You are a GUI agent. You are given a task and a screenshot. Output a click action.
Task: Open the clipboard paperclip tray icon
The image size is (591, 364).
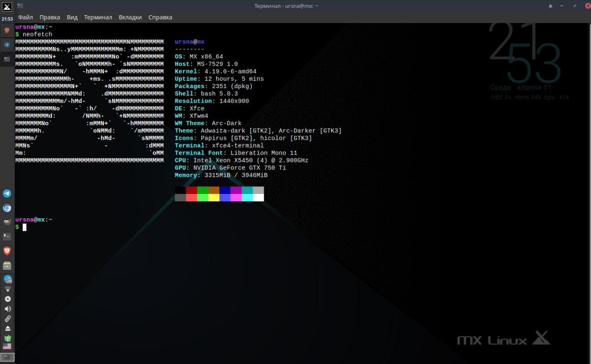pos(7,319)
